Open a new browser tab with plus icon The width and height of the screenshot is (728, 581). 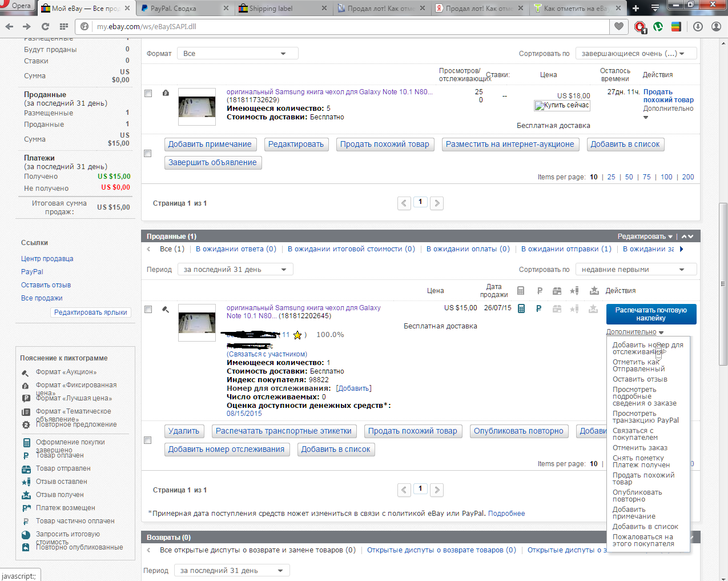(636, 8)
